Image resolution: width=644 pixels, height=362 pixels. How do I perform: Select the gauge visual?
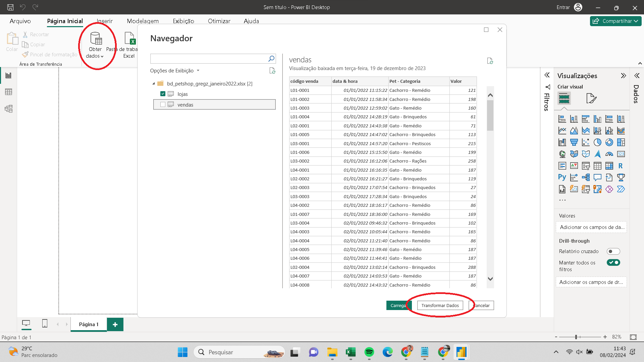pyautogui.click(x=609, y=154)
